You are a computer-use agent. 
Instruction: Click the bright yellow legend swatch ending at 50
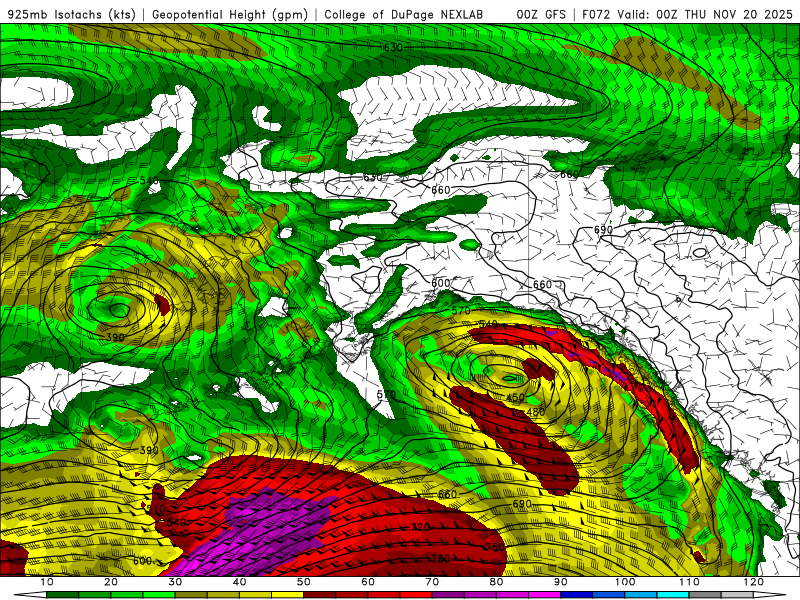287,595
